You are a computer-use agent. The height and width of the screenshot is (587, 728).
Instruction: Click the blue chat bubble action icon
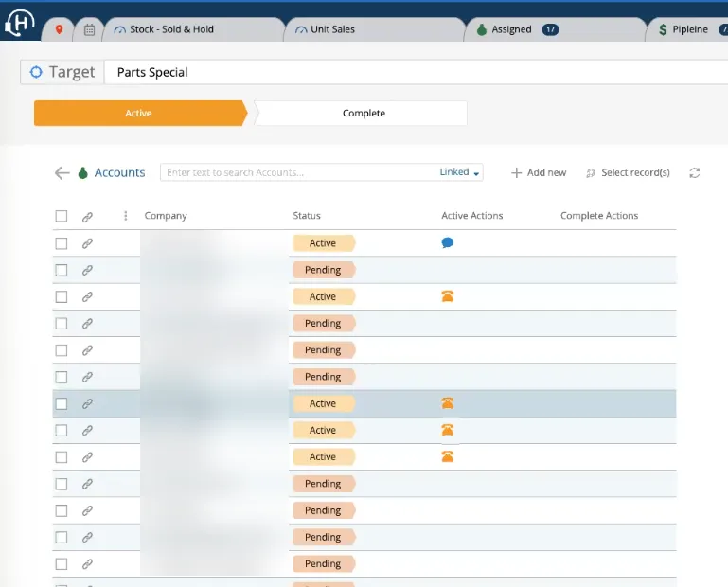[x=448, y=243]
